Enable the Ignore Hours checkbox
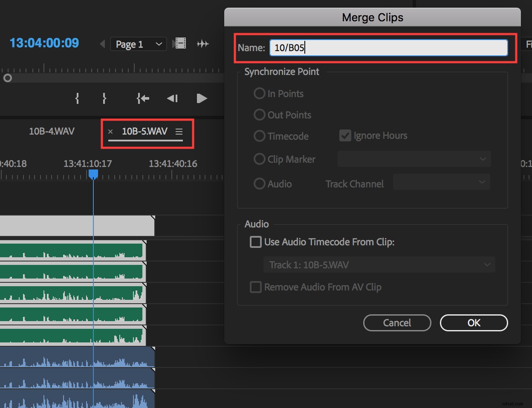This screenshot has height=408, width=532. 345,135
